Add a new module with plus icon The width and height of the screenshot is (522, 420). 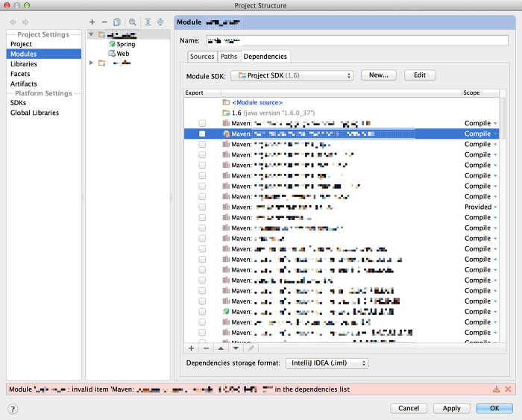coord(92,22)
